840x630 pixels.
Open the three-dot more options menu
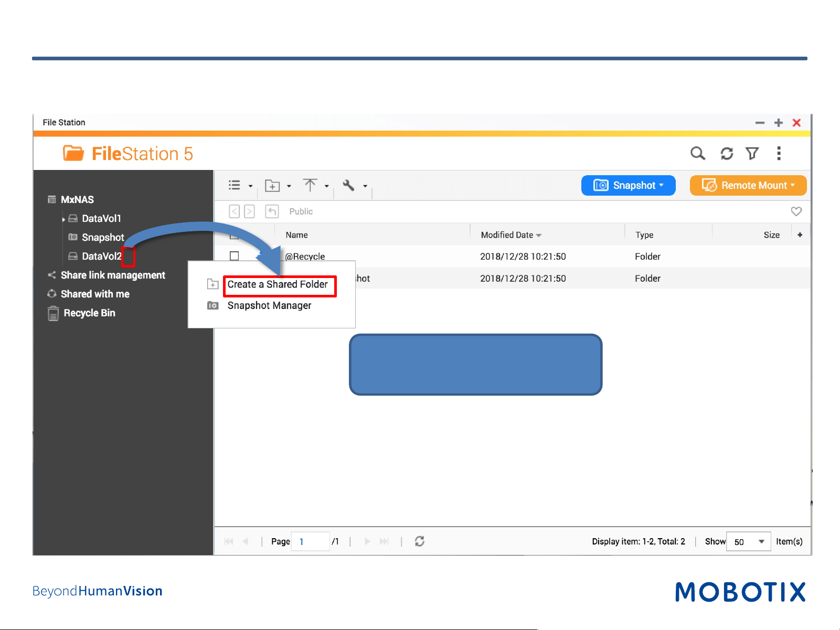pyautogui.click(x=779, y=153)
